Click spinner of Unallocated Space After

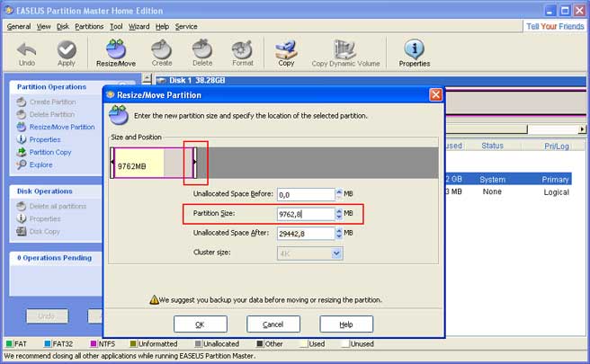[x=339, y=234]
